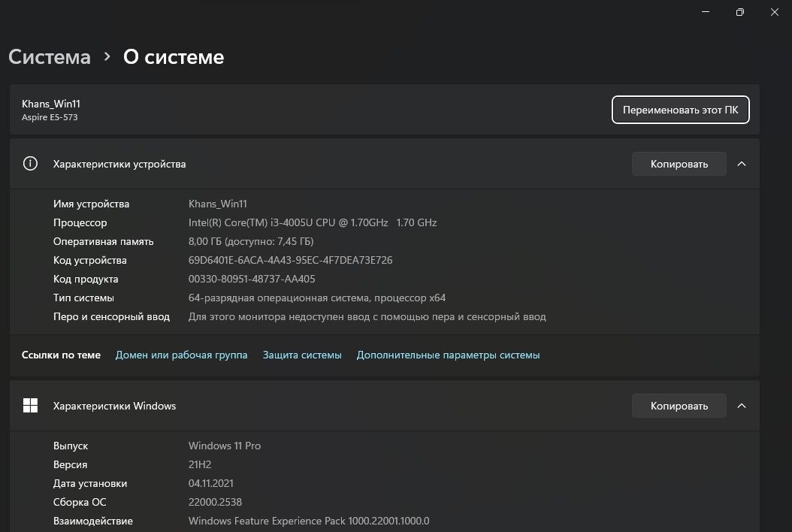Screen dimensions: 792x532
Task: Select the 64-разрядная операционная система value
Action: click(316, 298)
